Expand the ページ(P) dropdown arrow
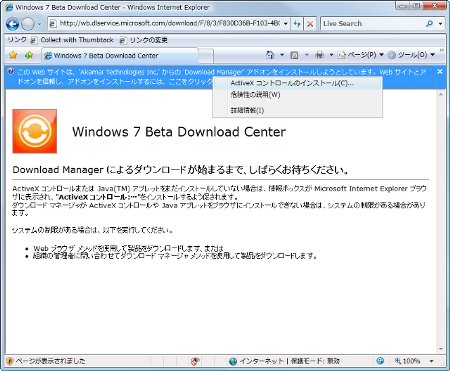The width and height of the screenshot is (450, 371). coord(382,55)
